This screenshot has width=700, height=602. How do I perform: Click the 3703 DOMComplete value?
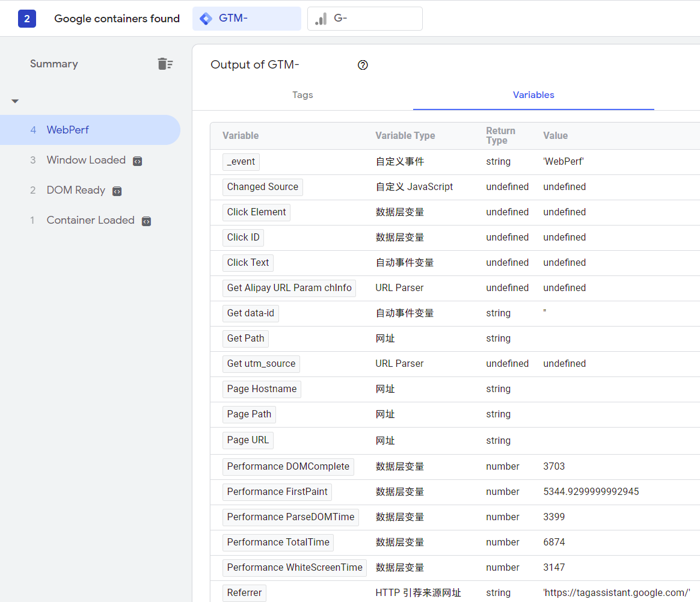tap(554, 467)
